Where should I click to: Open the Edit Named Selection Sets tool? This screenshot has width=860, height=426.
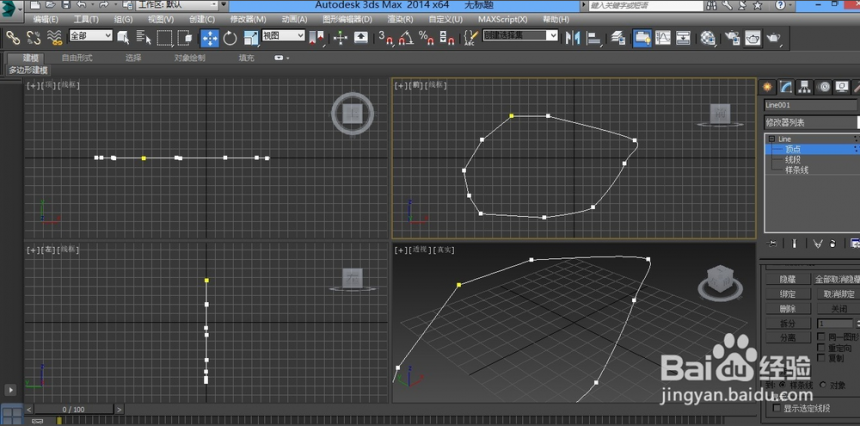(x=471, y=38)
